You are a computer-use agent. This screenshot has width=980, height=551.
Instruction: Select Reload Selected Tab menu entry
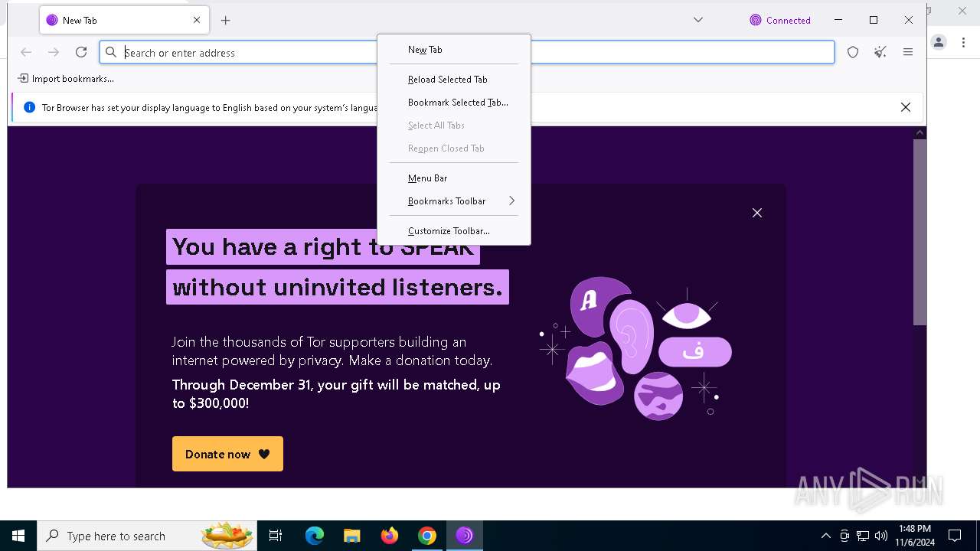pyautogui.click(x=454, y=80)
